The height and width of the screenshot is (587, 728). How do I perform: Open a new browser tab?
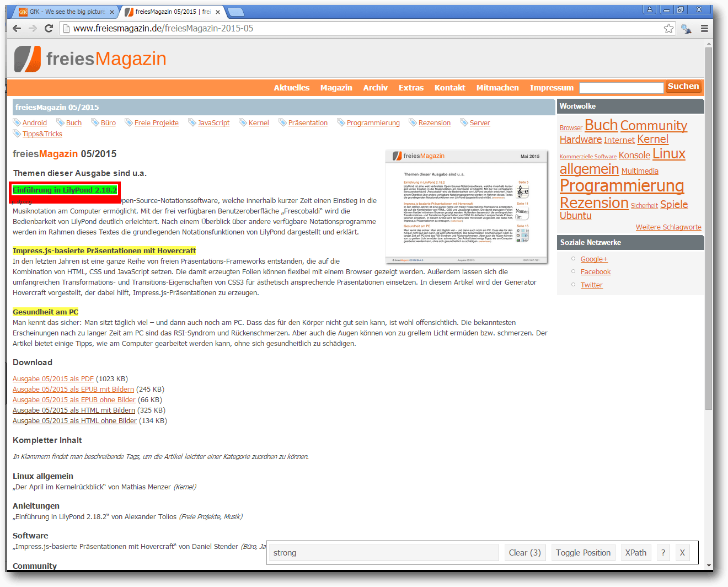(235, 12)
